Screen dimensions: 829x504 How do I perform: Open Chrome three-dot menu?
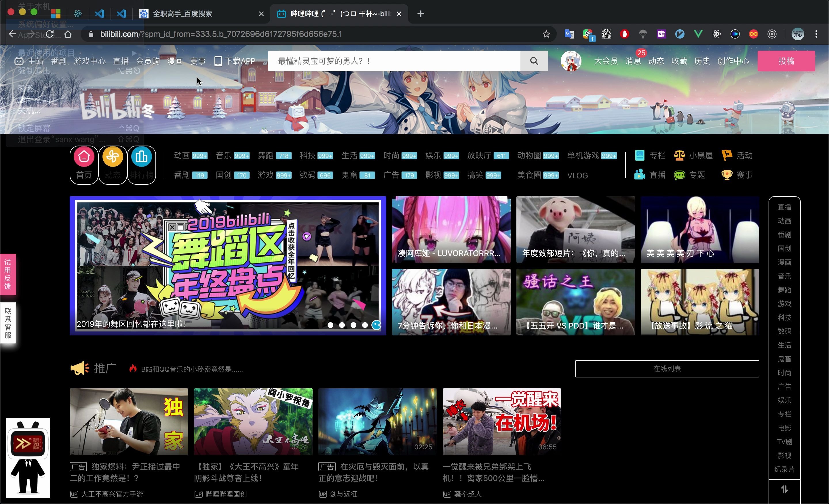[816, 34]
